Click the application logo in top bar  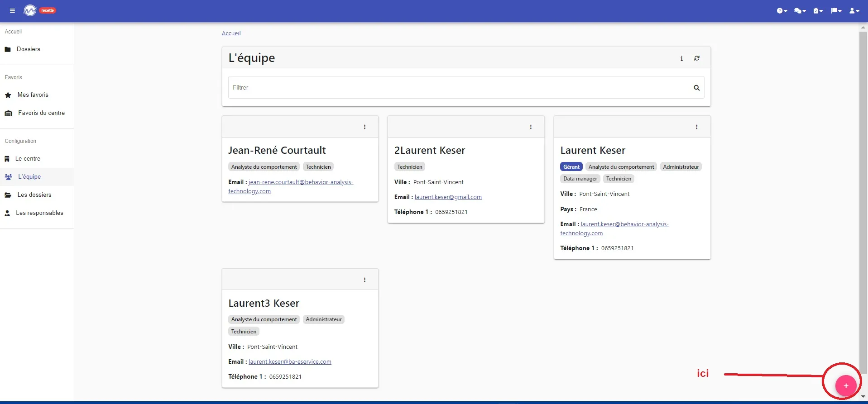click(30, 10)
